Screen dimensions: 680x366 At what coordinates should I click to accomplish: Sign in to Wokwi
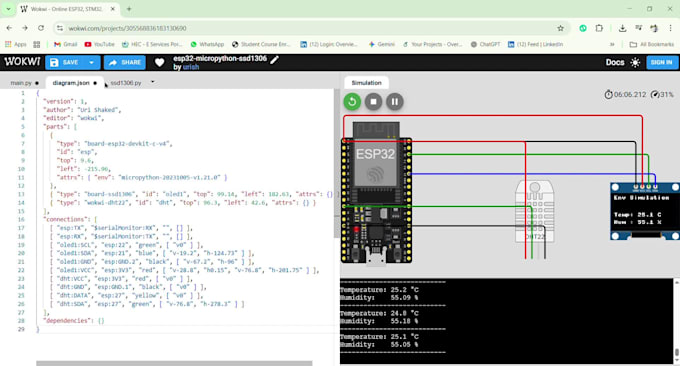click(661, 62)
